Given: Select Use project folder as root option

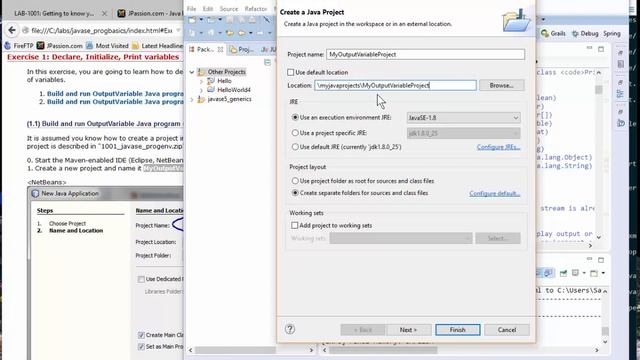Looking at the screenshot, I should 295,180.
